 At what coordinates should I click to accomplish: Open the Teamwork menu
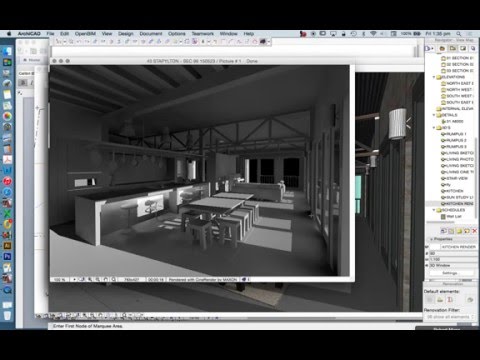pos(202,34)
